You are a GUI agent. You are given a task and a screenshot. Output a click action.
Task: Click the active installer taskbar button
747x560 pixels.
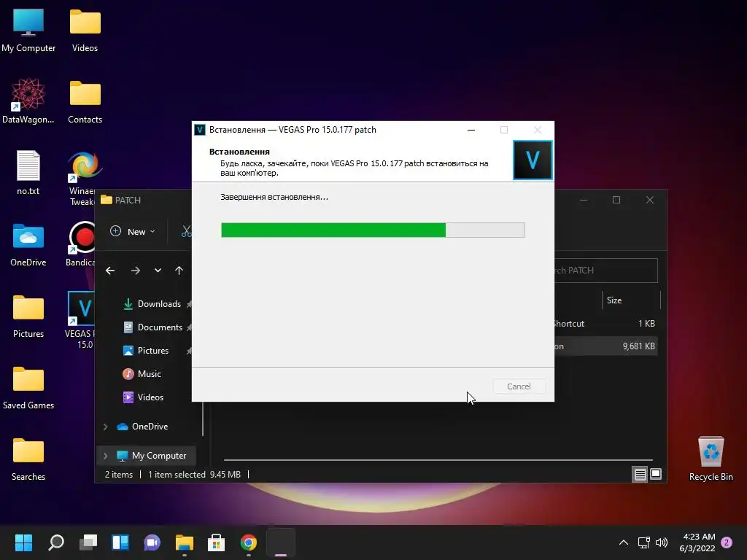click(281, 542)
